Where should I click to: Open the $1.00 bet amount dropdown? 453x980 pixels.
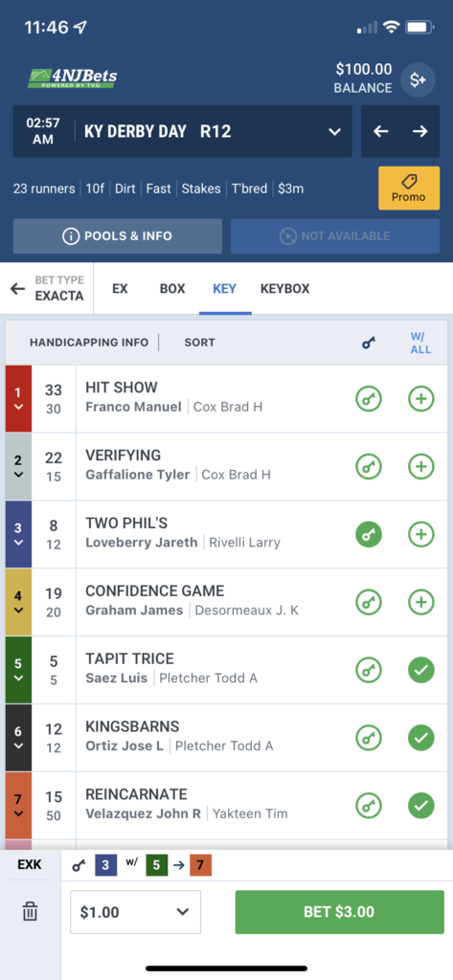coord(135,912)
